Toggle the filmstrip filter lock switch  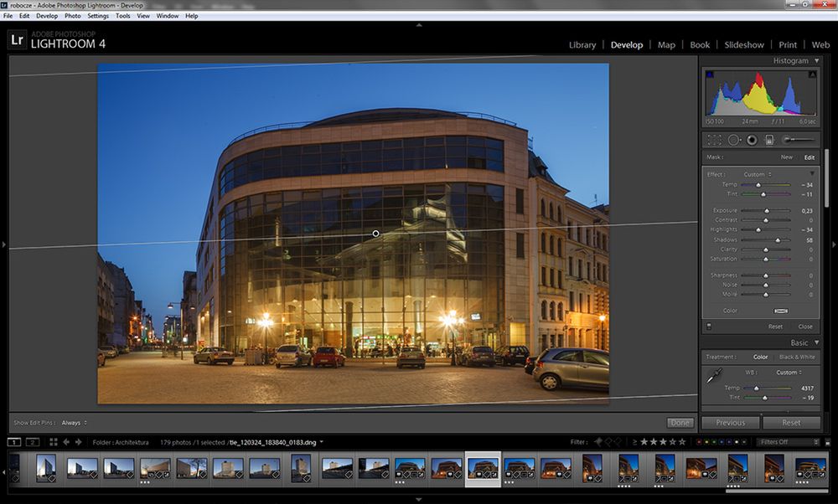pyautogui.click(x=828, y=442)
